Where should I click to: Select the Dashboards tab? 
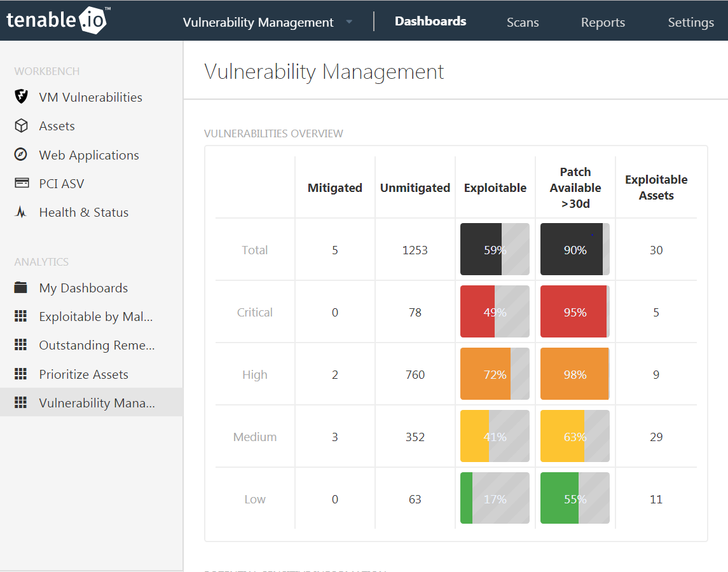click(430, 20)
